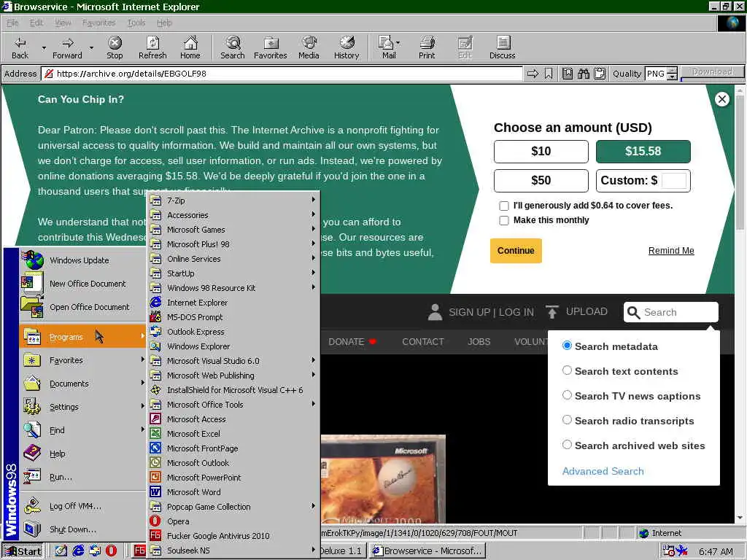Click the Back toolbar button
The image size is (747, 560).
coord(20,47)
